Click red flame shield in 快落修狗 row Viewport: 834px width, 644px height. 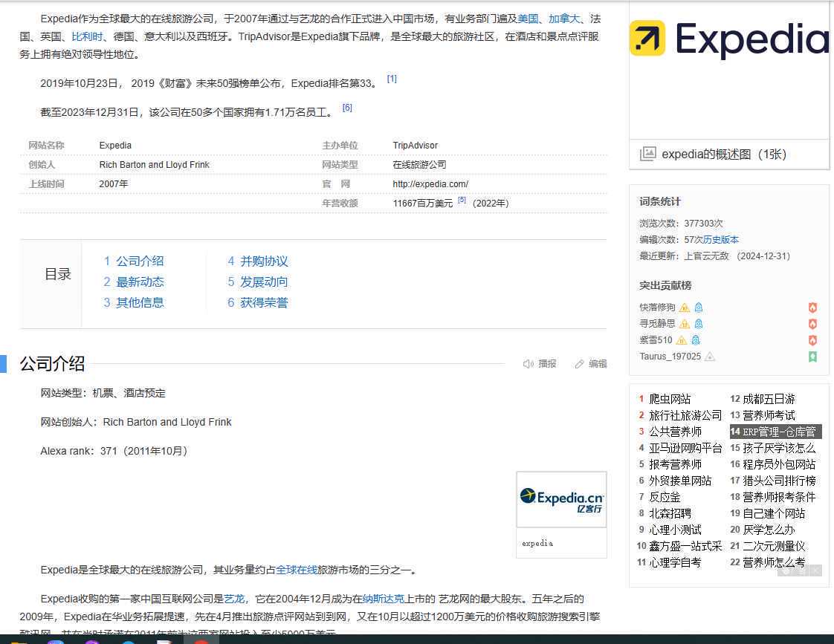coord(812,308)
